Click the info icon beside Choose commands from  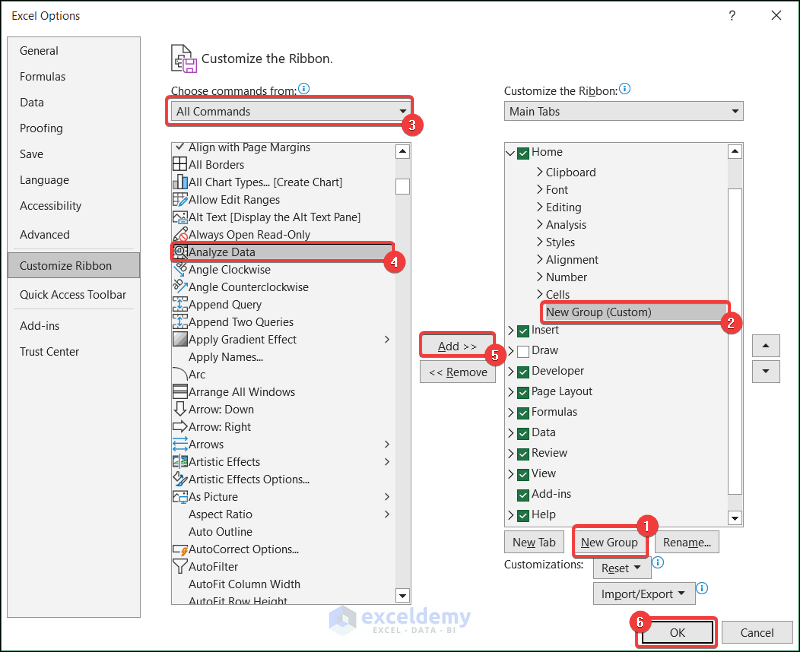[x=304, y=89]
